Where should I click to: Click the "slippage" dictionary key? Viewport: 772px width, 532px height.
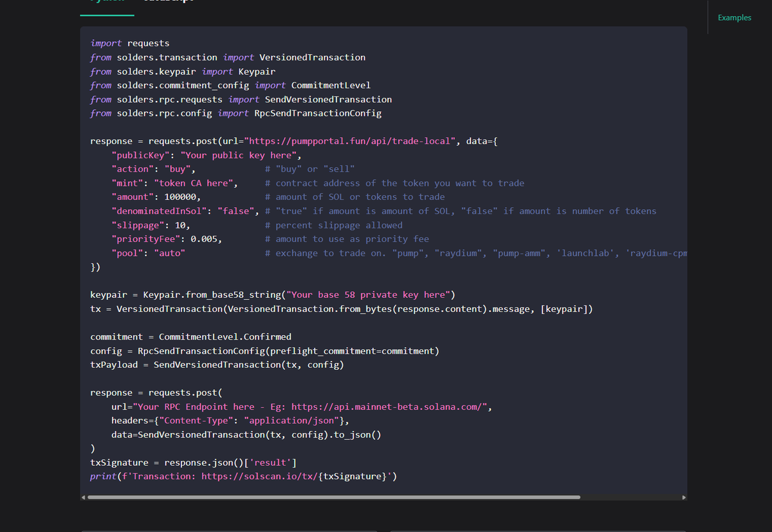point(138,225)
